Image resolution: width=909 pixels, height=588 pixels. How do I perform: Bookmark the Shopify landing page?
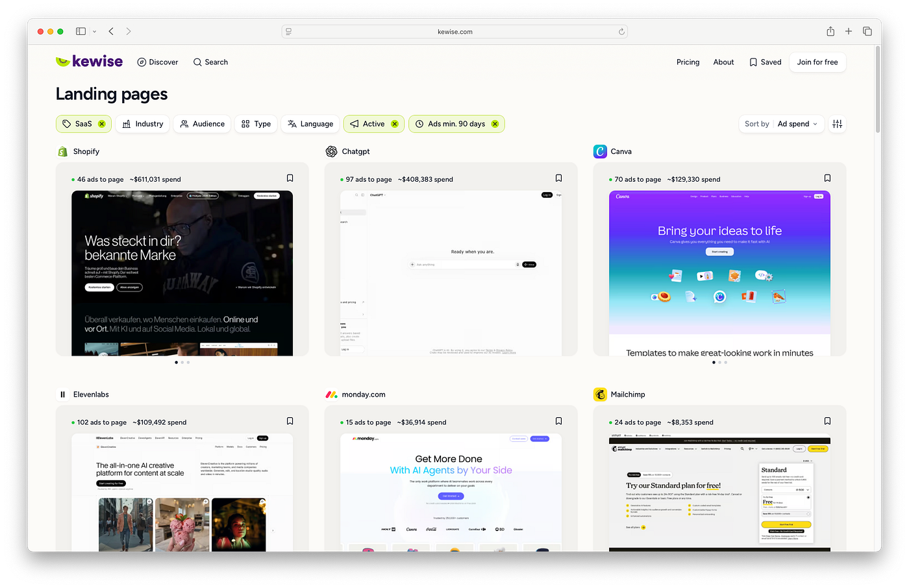click(x=290, y=178)
